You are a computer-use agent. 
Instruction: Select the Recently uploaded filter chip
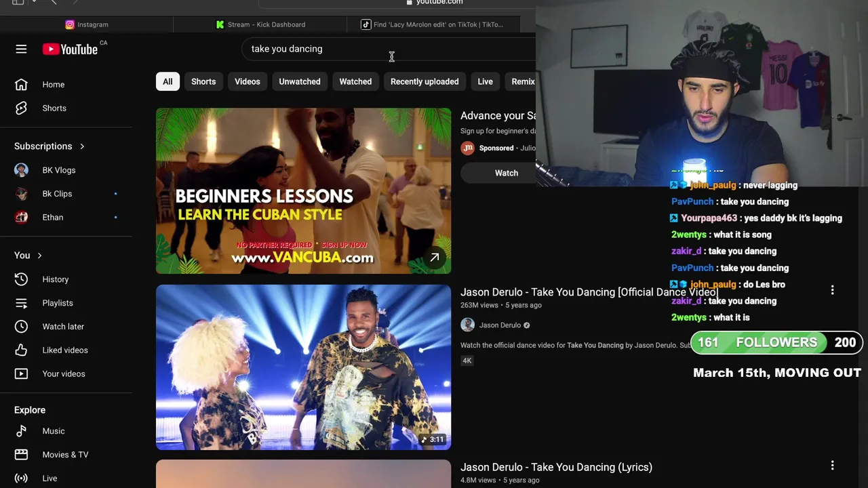click(425, 81)
